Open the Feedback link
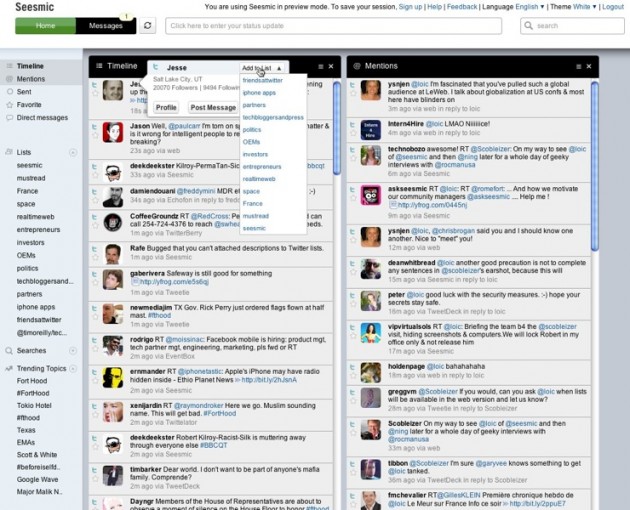 [x=462, y=6]
